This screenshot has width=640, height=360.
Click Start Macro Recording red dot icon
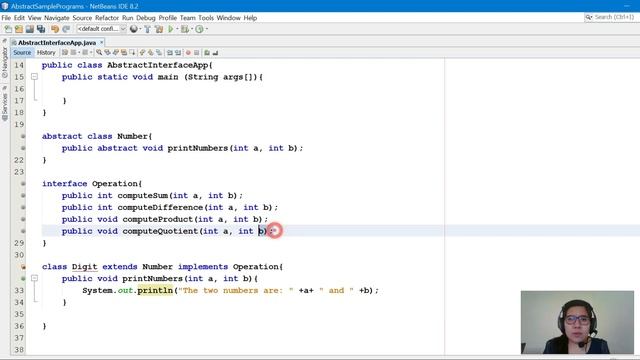[188, 53]
